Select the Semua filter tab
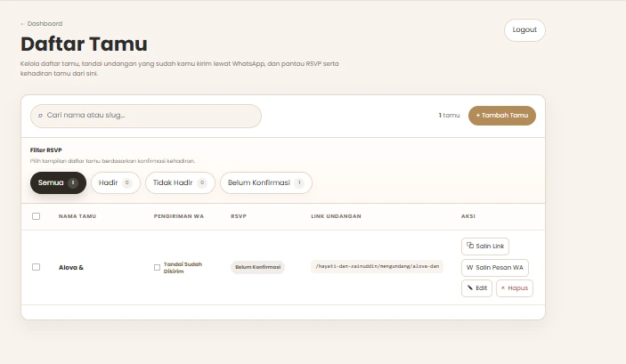 58,182
